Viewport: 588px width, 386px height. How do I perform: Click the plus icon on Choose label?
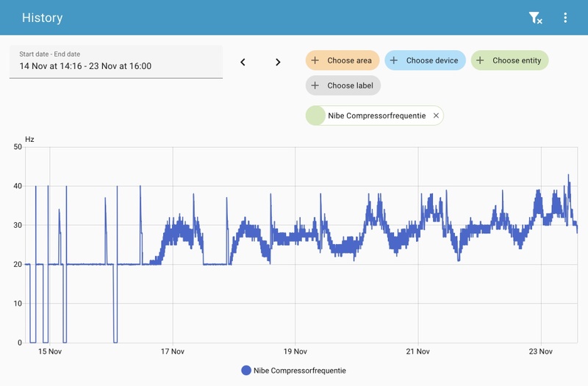point(315,85)
